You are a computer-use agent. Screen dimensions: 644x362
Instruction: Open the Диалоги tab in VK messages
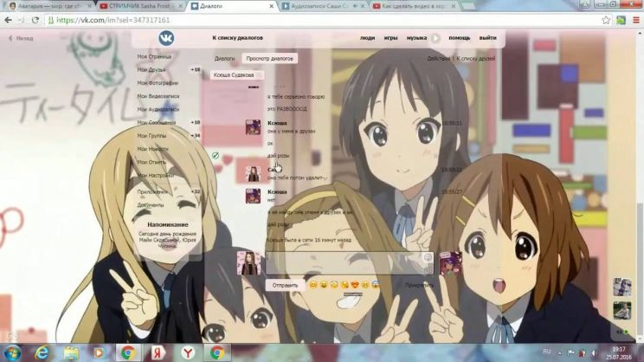click(225, 59)
